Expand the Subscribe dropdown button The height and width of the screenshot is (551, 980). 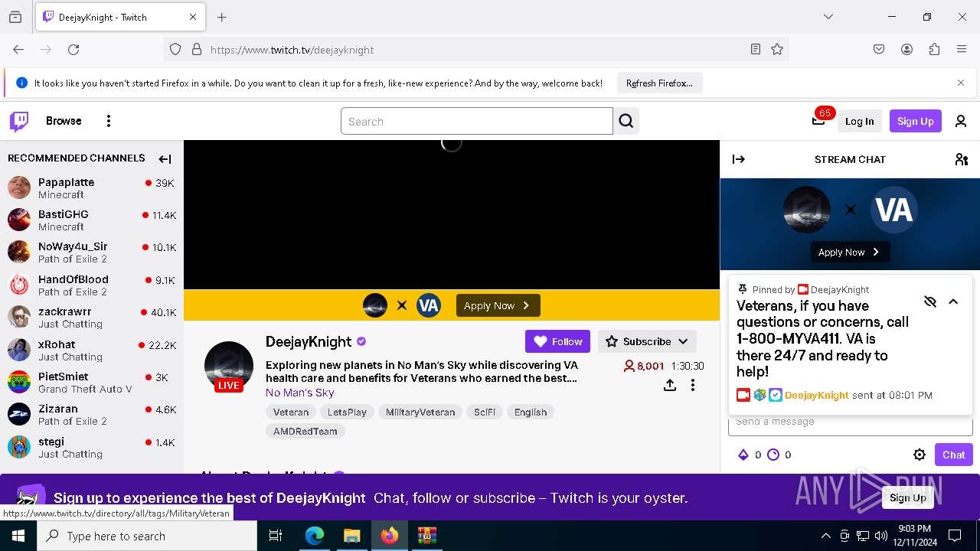click(x=647, y=341)
